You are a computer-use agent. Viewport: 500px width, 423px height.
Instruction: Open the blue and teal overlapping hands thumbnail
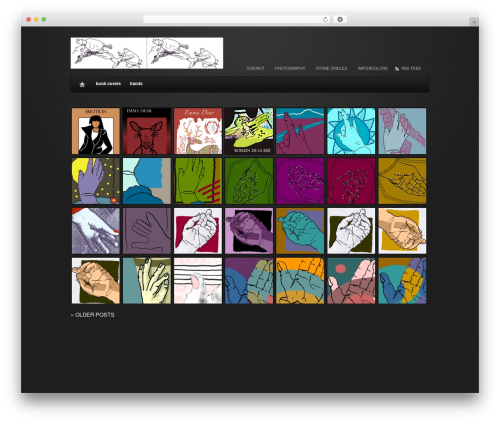coord(249,281)
